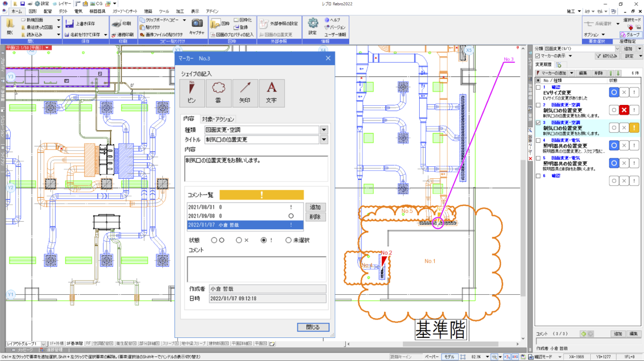Select the 雲 (cloud) shape icon
Image resolution: width=644 pixels, height=361 pixels.
pos(218,92)
